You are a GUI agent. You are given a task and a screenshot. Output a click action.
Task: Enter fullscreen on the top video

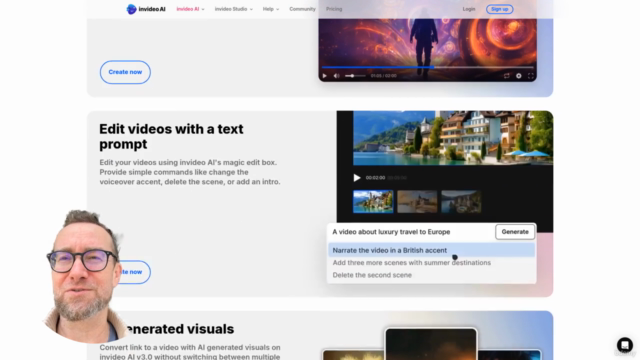531,76
